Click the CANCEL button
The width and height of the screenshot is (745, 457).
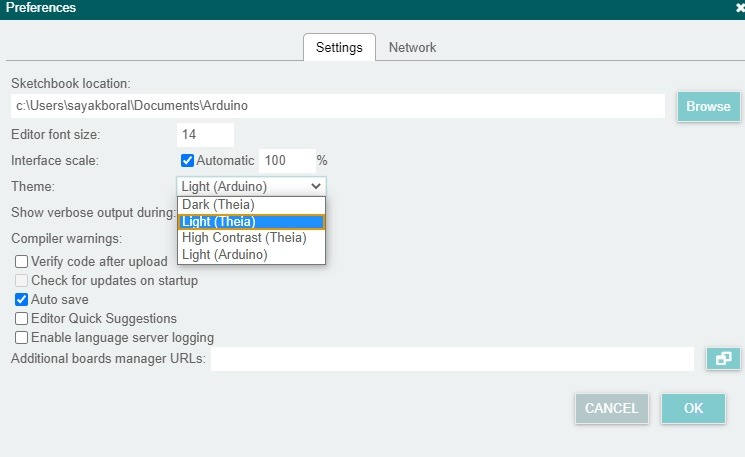[611, 409]
